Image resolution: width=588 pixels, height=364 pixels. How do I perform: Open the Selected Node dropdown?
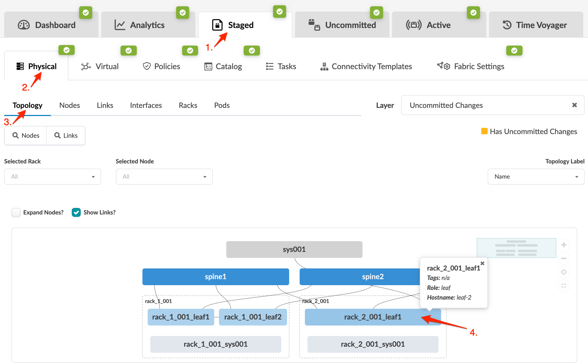[x=164, y=177]
